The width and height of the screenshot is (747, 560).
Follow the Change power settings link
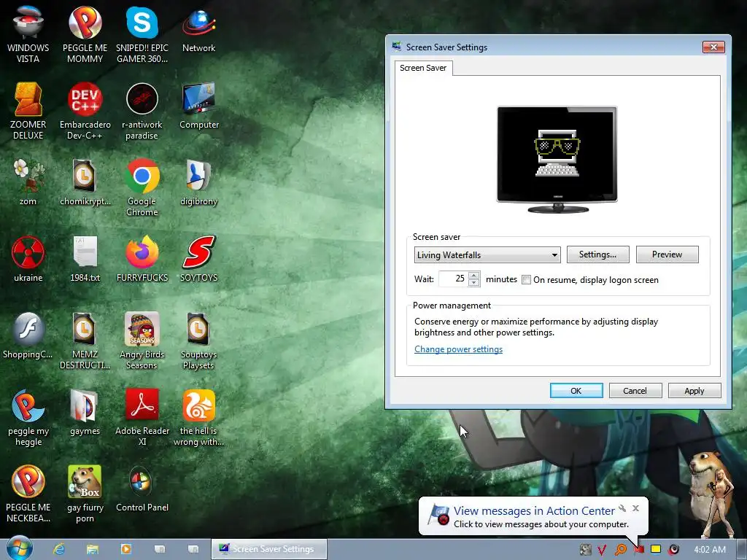pos(458,349)
